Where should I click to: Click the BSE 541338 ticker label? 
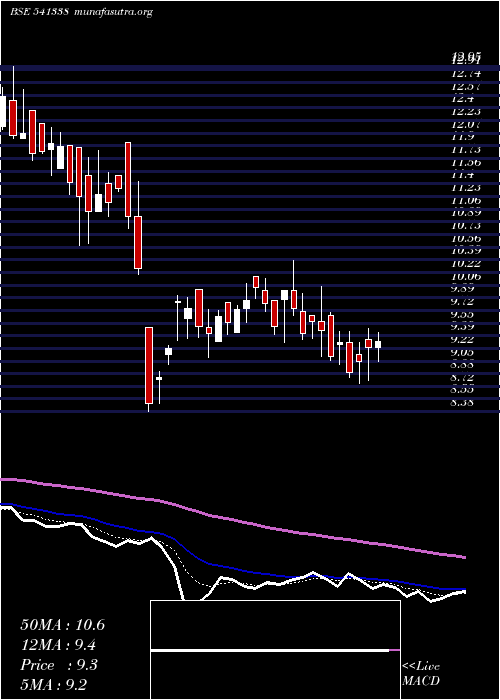coord(39,12)
